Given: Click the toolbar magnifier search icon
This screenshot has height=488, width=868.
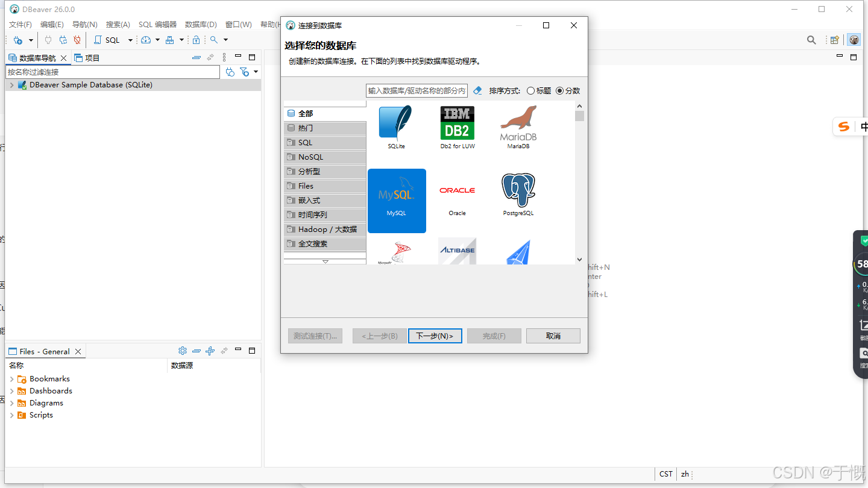Looking at the screenshot, I should pyautogui.click(x=213, y=40).
